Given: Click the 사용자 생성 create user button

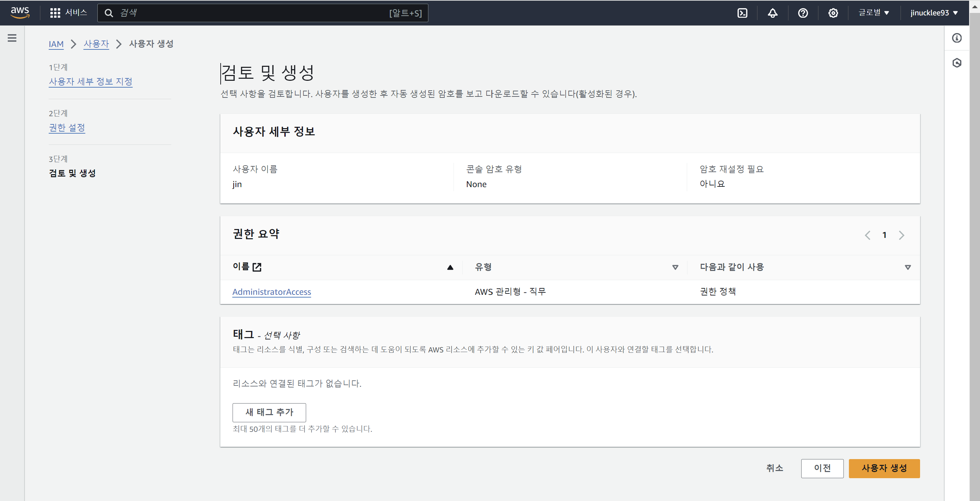Looking at the screenshot, I should 884,468.
